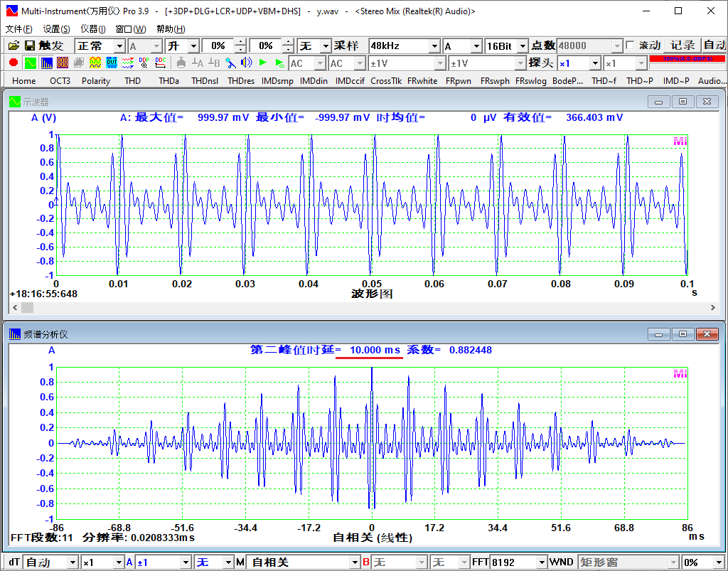Viewport: 728px width, 571px height.
Task: Click the blue speaker output icon
Action: (247, 62)
